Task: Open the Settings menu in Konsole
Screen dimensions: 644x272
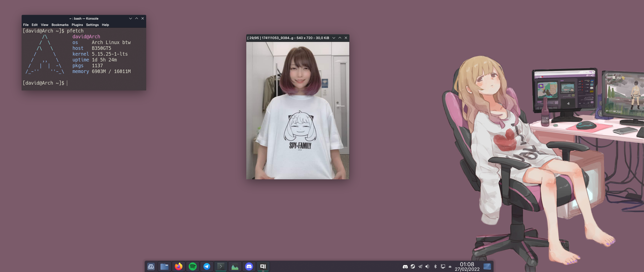Action: (92, 25)
